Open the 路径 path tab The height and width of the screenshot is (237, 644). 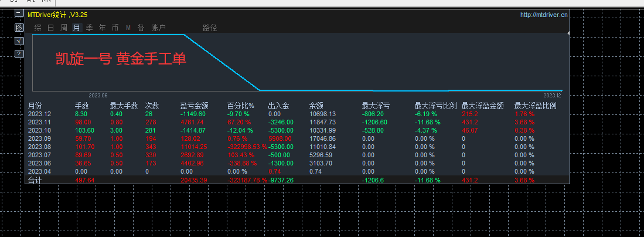click(210, 28)
